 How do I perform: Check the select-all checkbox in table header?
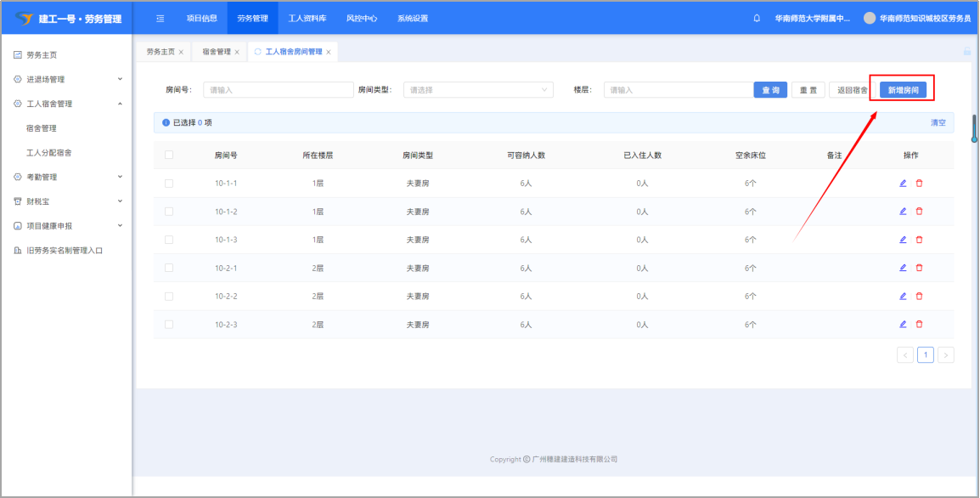coord(169,155)
